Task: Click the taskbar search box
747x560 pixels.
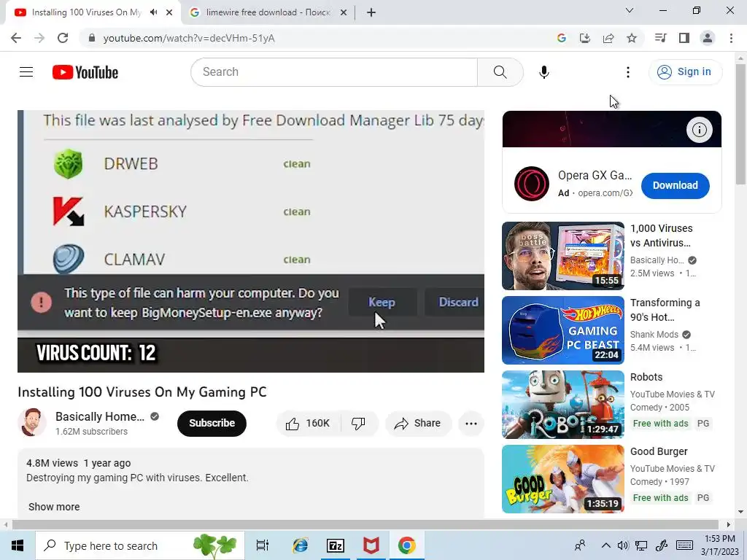Action: coord(140,545)
